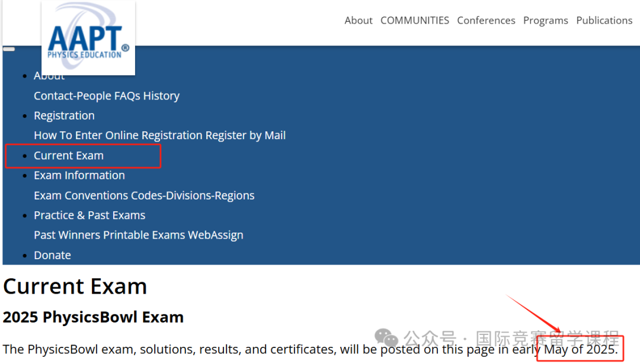
Task: Visit the History link
Action: [x=161, y=96]
